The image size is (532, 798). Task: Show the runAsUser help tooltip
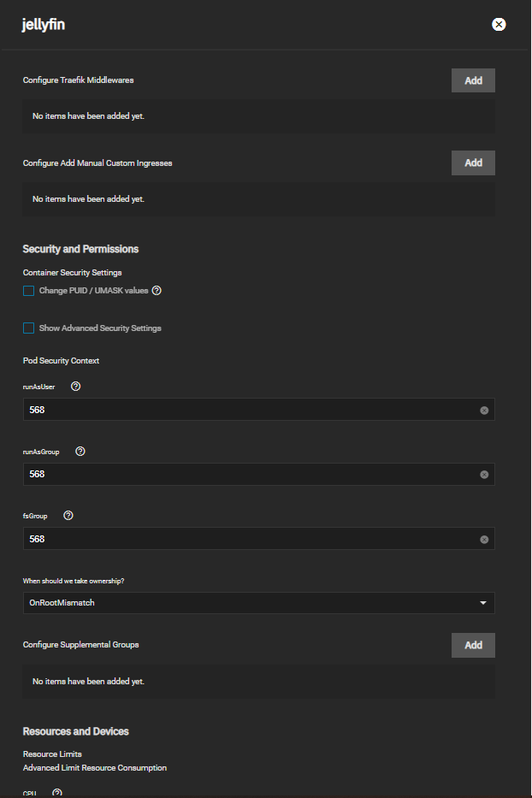(76, 387)
